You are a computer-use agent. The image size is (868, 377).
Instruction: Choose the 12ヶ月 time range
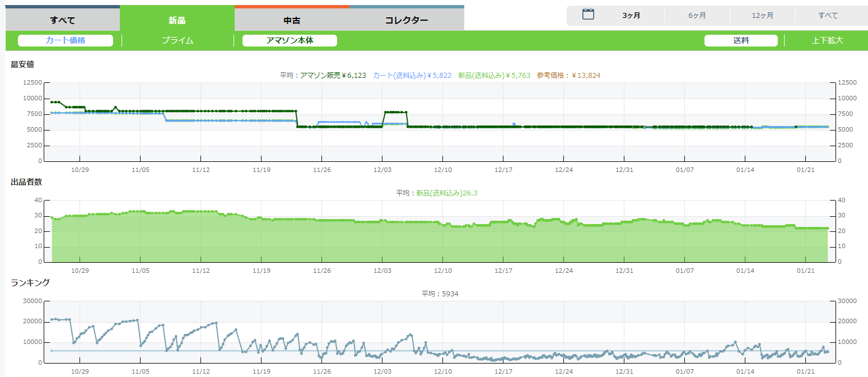point(763,16)
